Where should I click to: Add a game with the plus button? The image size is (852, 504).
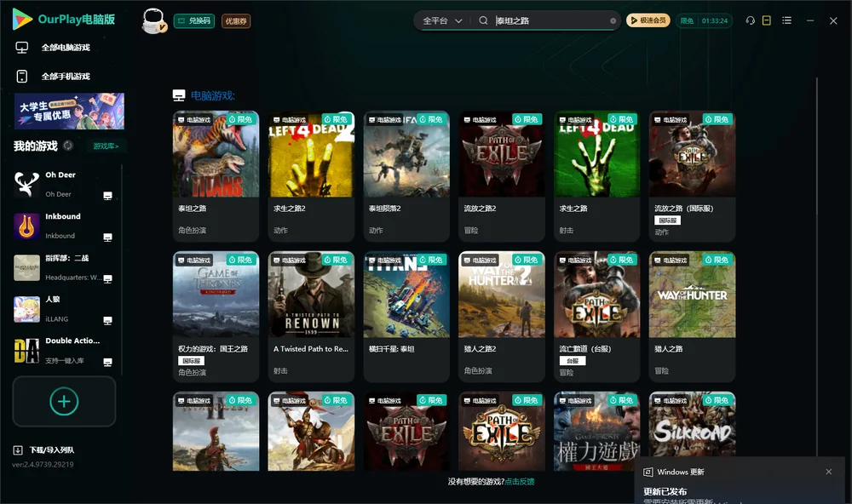tap(64, 401)
